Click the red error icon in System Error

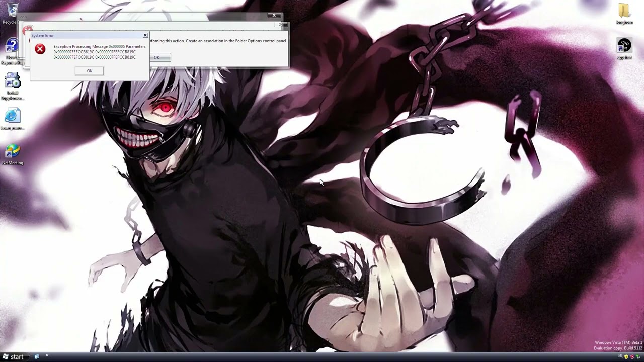click(x=40, y=49)
